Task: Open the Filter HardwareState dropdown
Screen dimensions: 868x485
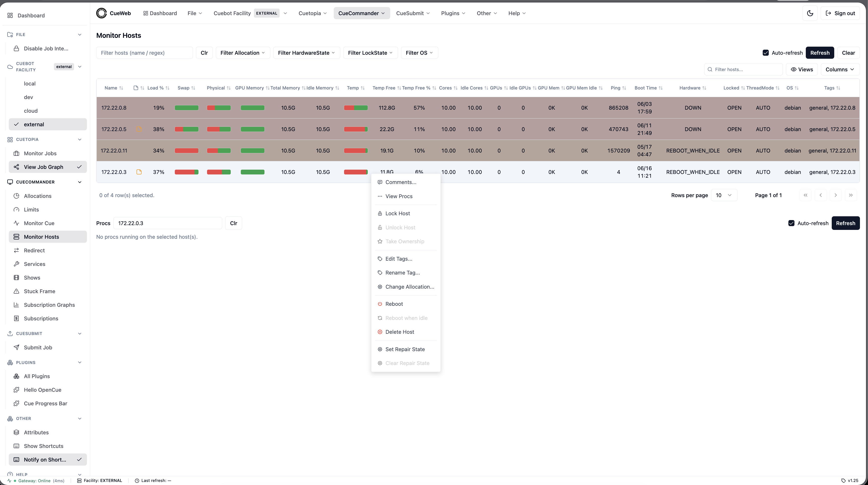Action: pyautogui.click(x=306, y=53)
